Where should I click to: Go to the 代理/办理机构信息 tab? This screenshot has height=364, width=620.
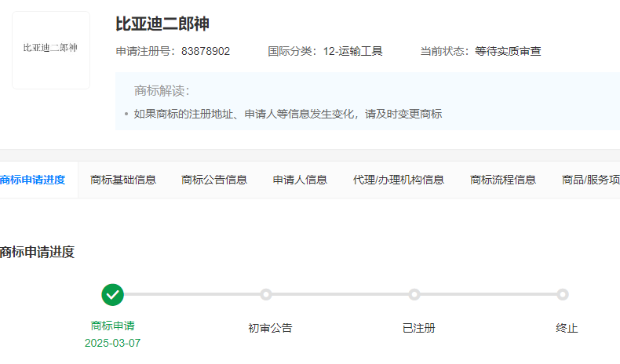coord(398,180)
